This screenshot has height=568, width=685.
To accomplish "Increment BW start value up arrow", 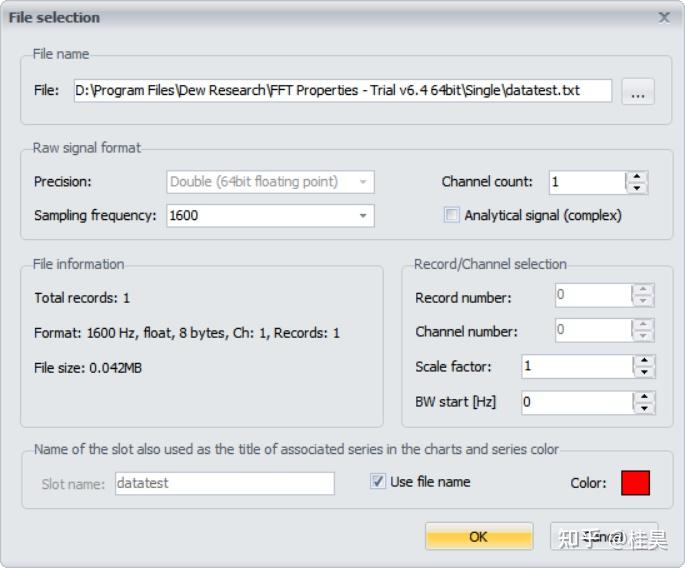I will (x=644, y=397).
